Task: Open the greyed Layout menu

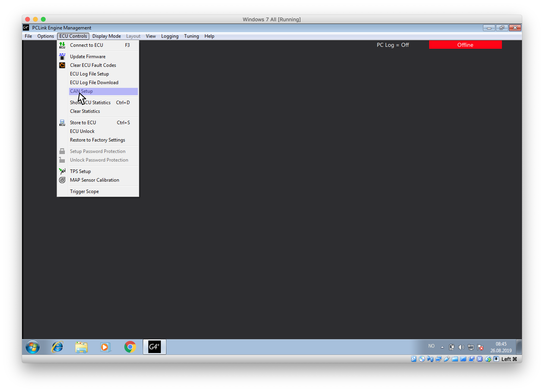Action: [x=133, y=36]
